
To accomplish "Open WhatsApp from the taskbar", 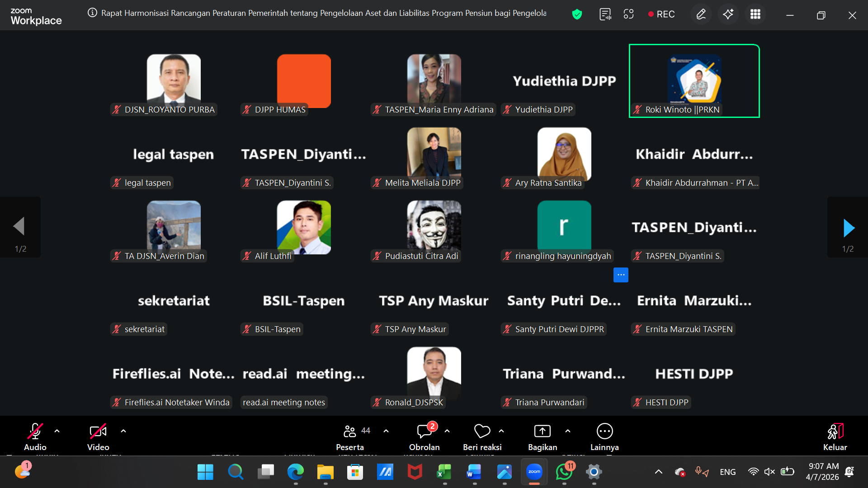I will 564,472.
